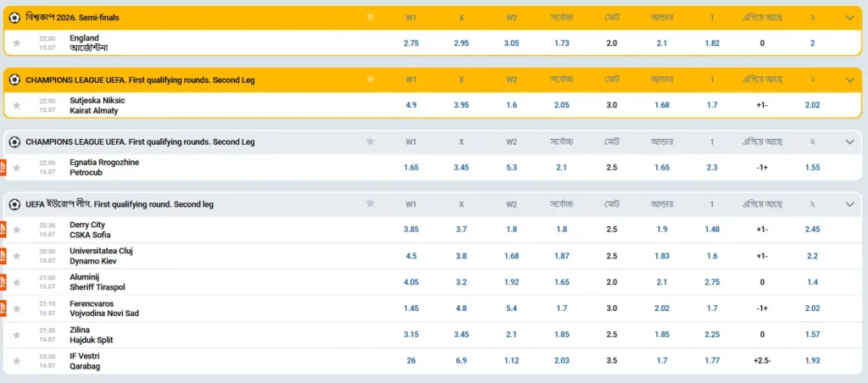Image resolution: width=868 pixels, height=383 pixels.
Task: Favorite the England vs Argentina match star
Action: tap(17, 43)
